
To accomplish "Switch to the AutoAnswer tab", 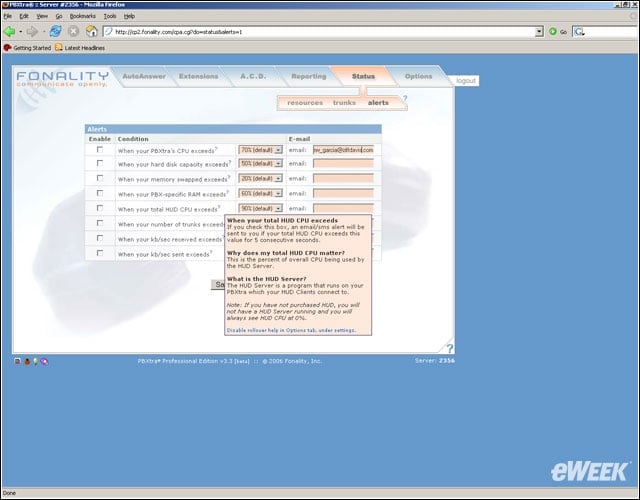I will tap(144, 76).
